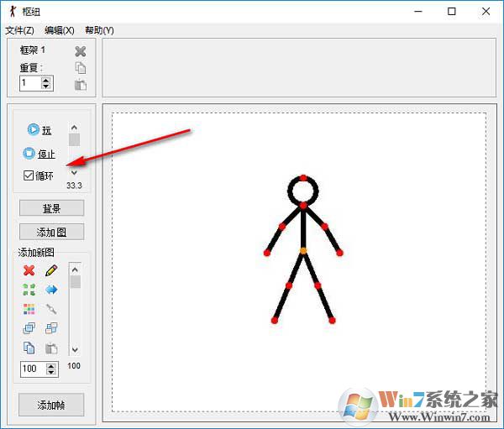Copy figure using the blue pages icon
504x429 pixels.
tap(29, 348)
